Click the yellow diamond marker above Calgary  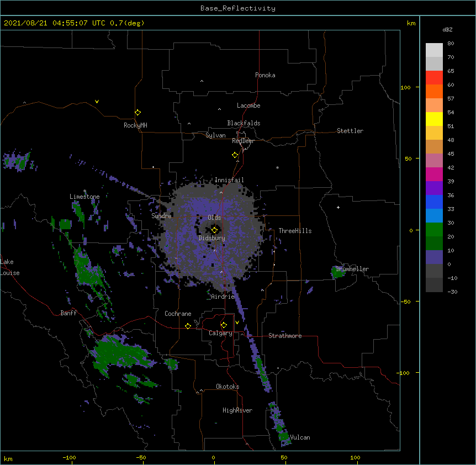(224, 325)
